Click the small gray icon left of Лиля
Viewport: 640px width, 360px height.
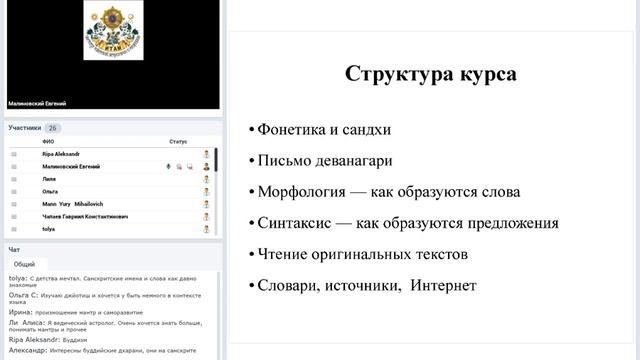tap(14, 179)
